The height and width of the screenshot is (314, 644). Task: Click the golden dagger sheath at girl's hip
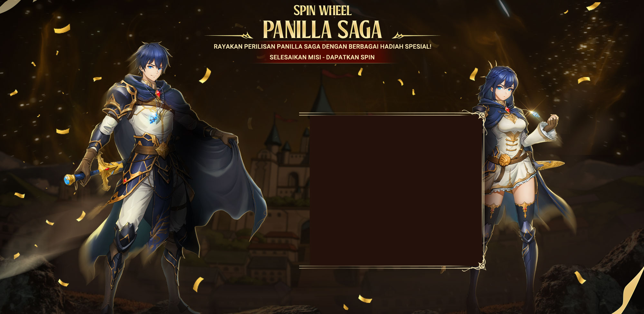(x=549, y=165)
